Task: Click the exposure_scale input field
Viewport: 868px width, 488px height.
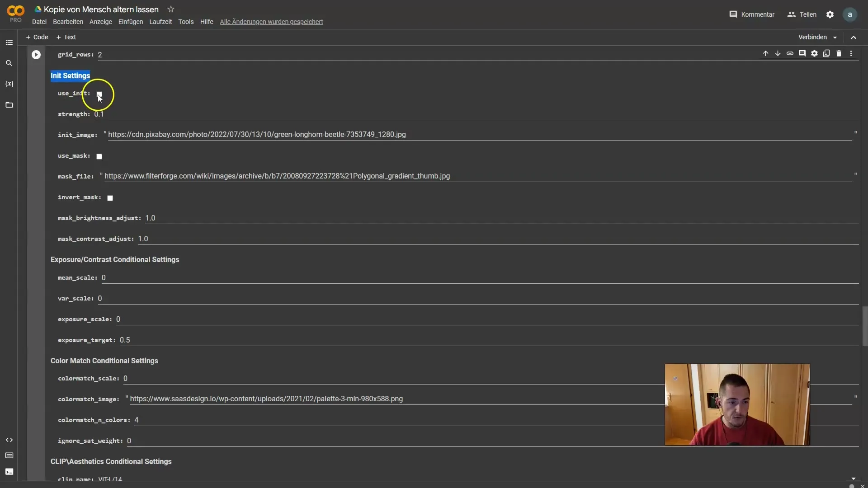Action: coord(487,319)
